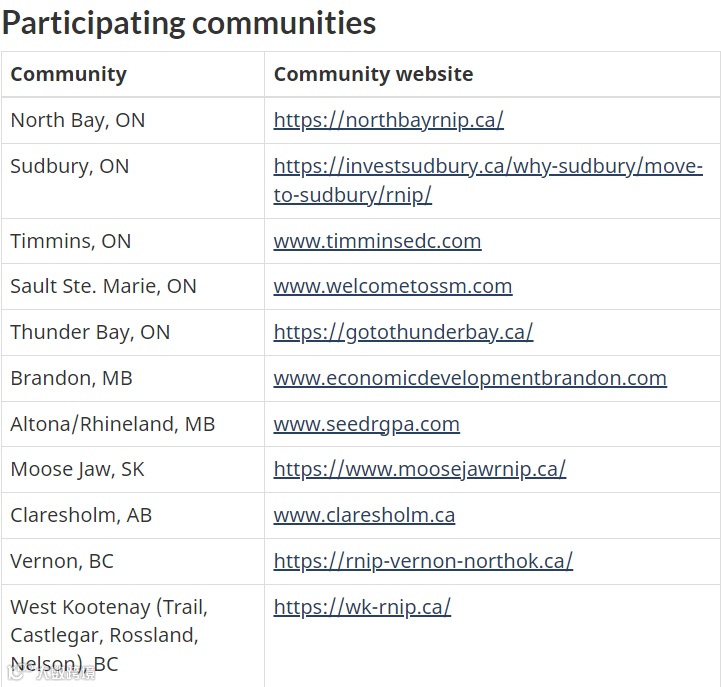
Task: Click the Sudbury, ON table cell
Action: [x=69, y=166]
